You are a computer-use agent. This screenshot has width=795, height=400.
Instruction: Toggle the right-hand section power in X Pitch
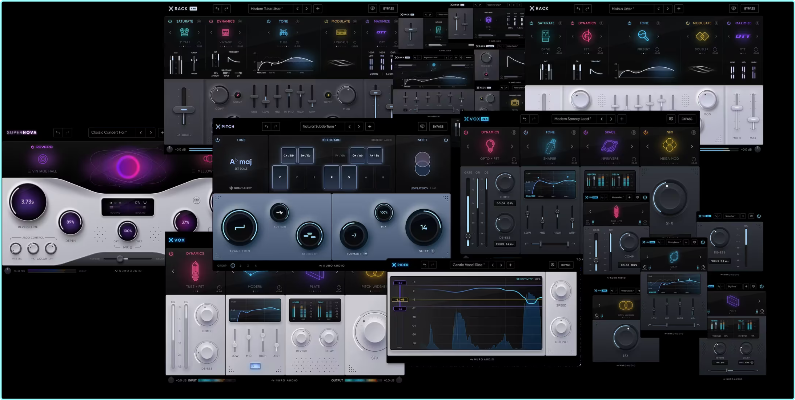point(446,140)
